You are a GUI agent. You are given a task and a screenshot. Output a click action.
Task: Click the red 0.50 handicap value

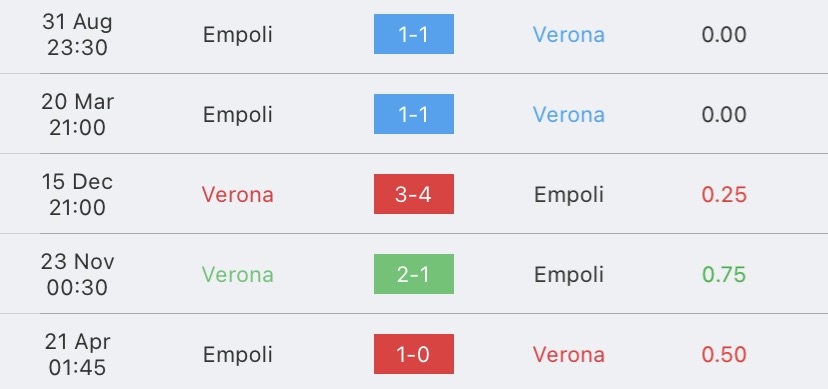[x=724, y=354]
